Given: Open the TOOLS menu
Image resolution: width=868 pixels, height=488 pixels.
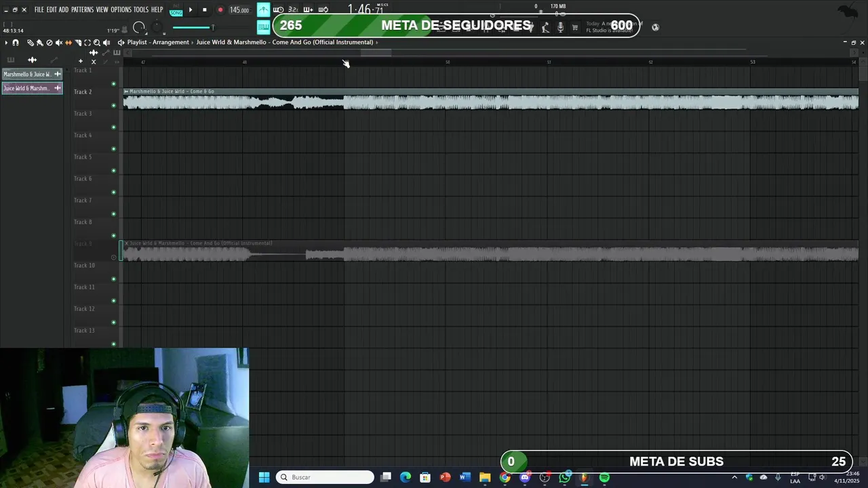Looking at the screenshot, I should [141, 9].
